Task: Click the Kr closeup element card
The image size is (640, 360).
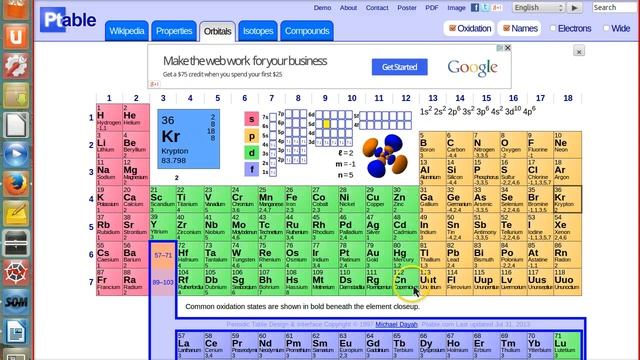Action: tap(189, 139)
